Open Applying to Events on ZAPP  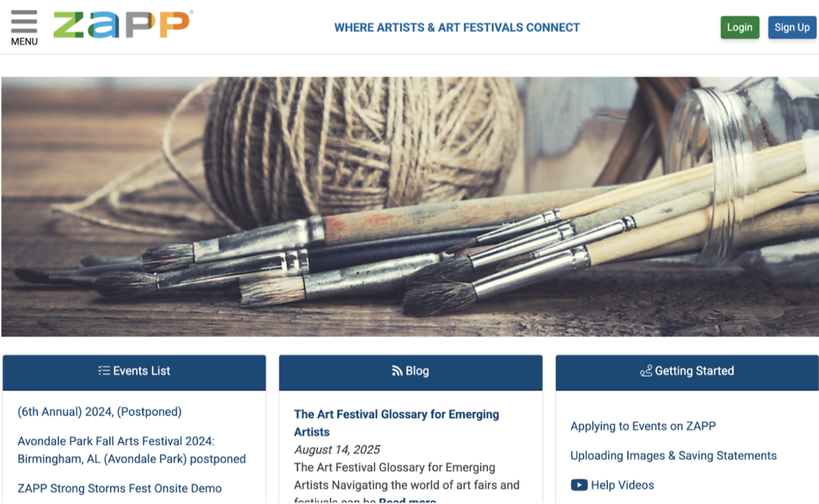642,426
